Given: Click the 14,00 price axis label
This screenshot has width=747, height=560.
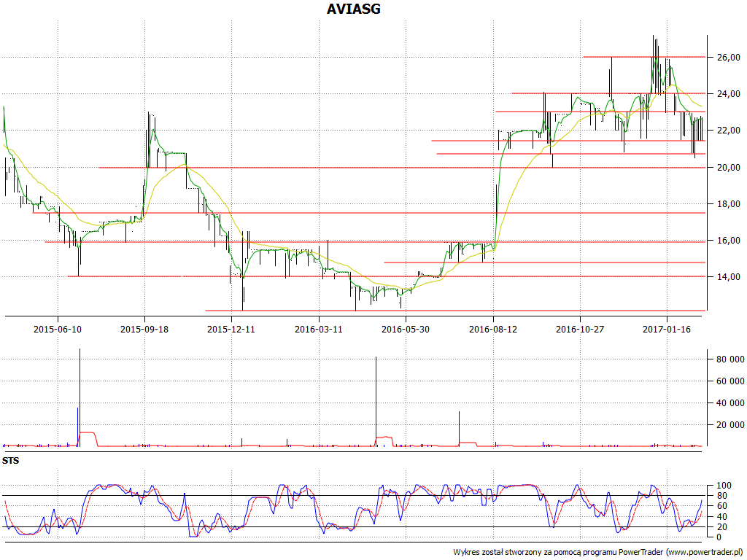Looking at the screenshot, I should click(729, 277).
